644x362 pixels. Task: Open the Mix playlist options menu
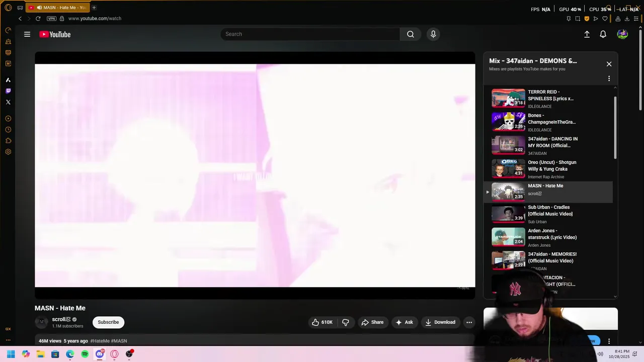(609, 78)
